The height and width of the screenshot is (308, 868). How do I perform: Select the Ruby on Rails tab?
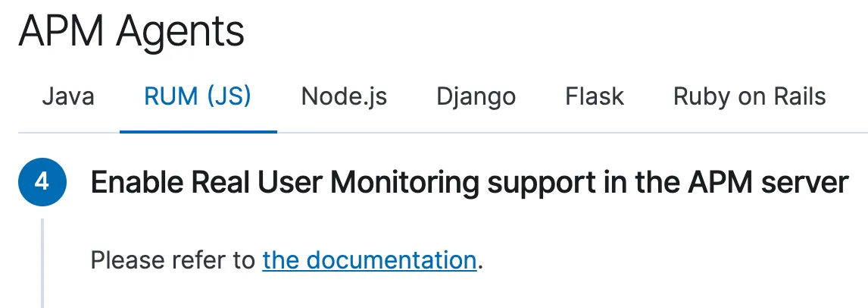[749, 97]
